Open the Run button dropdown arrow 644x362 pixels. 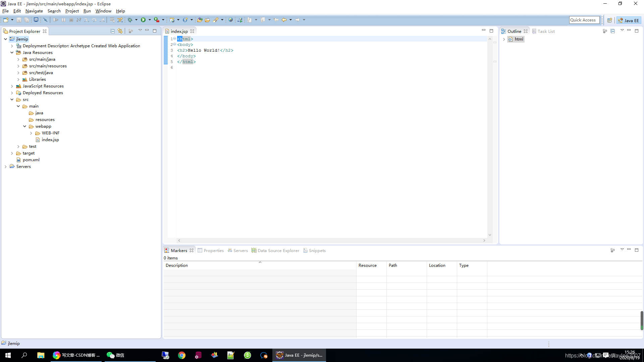point(150,20)
